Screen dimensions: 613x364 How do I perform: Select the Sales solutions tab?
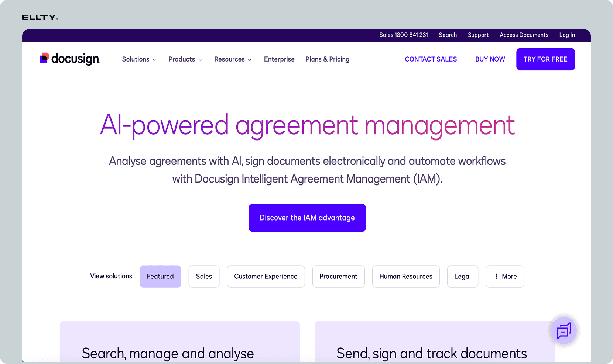204,276
